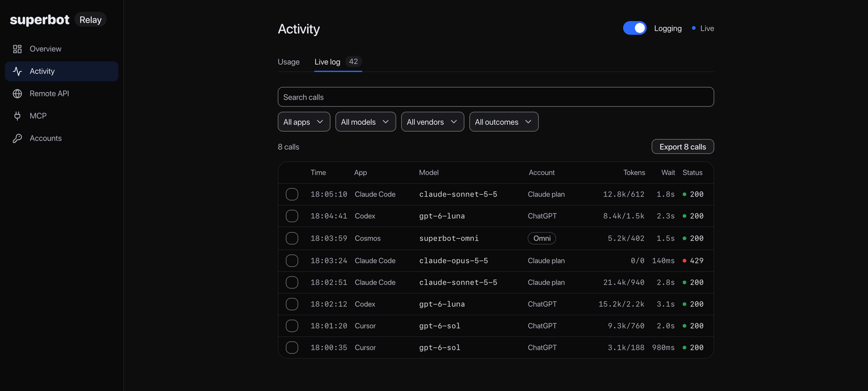This screenshot has width=868, height=391.
Task: Click the Export 8 calls button
Action: click(682, 147)
